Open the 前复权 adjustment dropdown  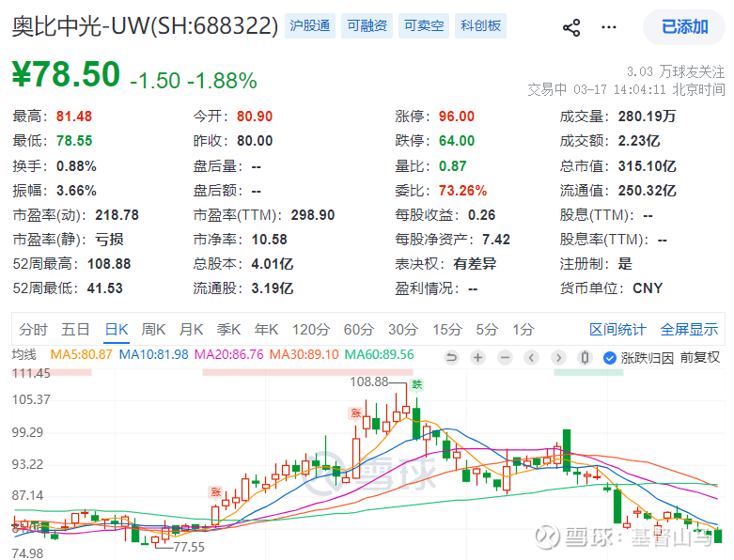click(x=700, y=358)
